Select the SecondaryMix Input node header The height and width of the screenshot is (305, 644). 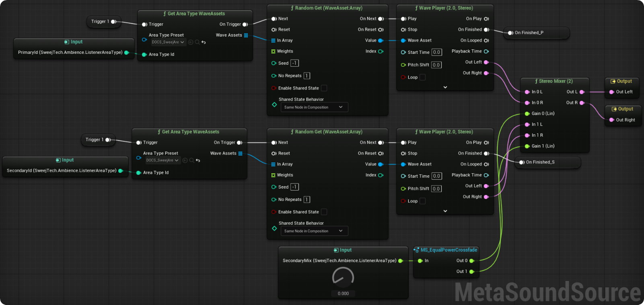click(343, 250)
